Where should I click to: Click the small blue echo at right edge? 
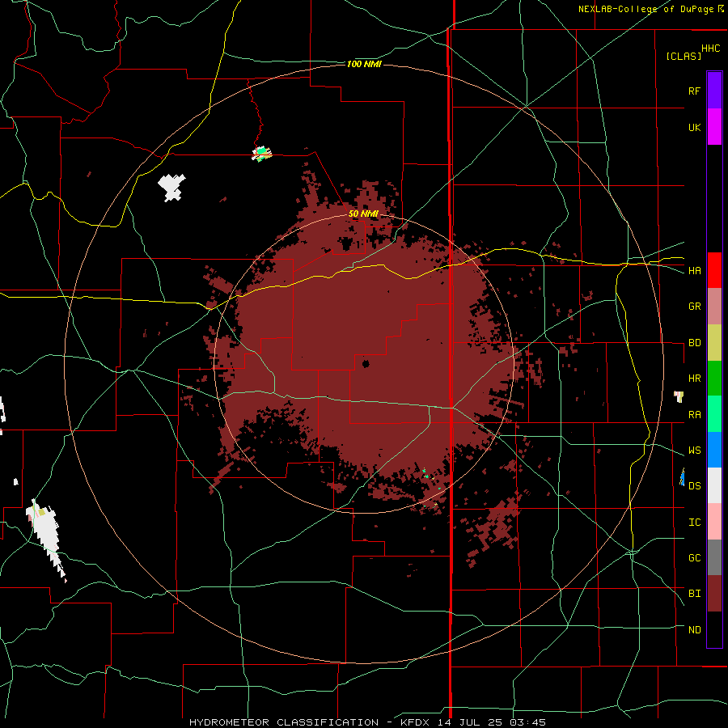(x=682, y=476)
